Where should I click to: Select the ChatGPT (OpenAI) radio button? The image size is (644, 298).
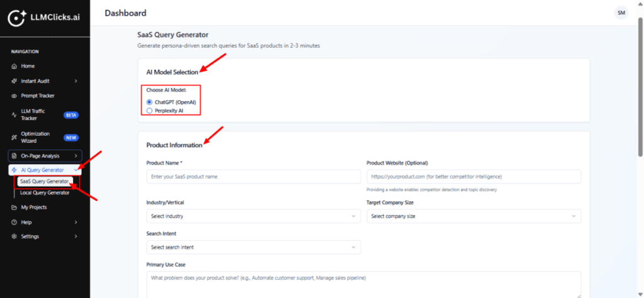point(150,102)
